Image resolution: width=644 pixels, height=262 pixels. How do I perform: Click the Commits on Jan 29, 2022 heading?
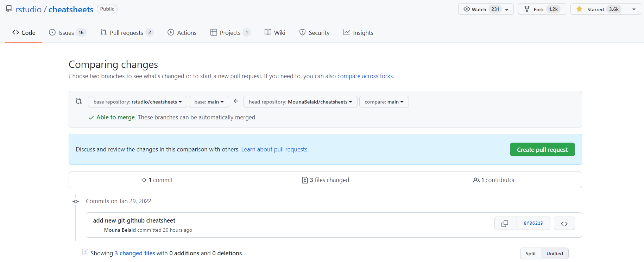click(119, 201)
